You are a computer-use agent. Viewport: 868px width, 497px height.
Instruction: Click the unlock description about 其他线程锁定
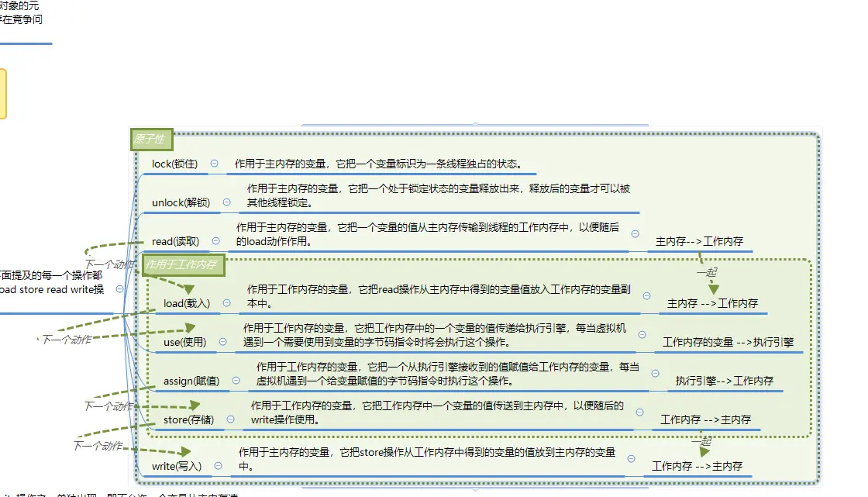pos(439,195)
